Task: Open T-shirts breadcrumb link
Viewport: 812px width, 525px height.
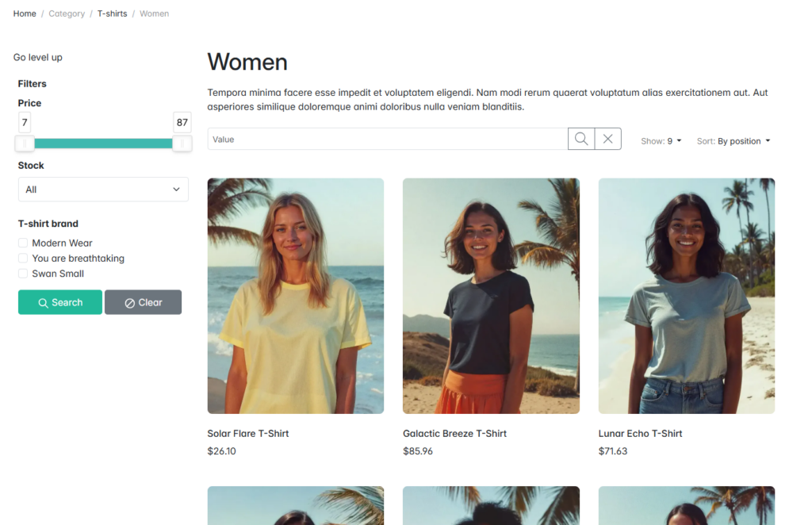Action: (112, 13)
